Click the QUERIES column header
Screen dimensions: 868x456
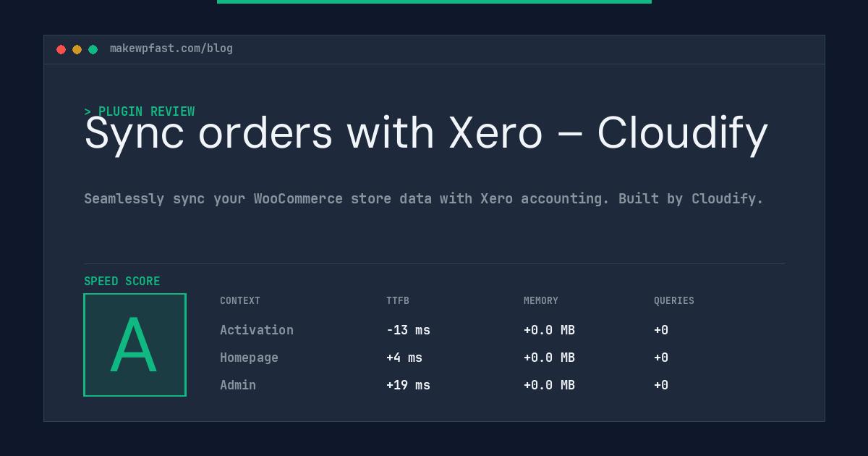674,301
